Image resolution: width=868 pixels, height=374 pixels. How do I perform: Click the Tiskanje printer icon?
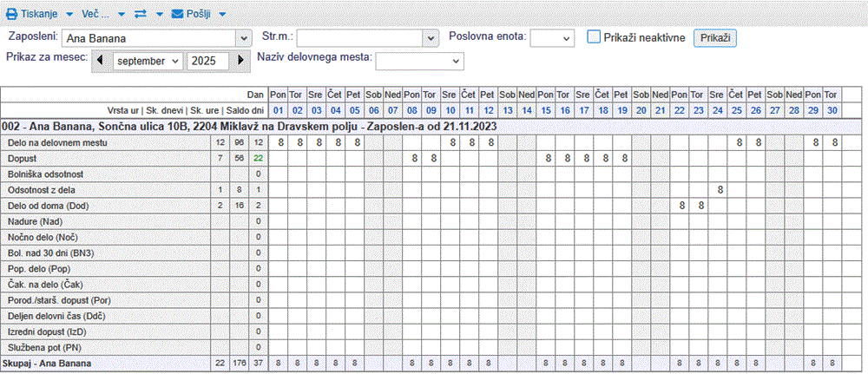(13, 15)
